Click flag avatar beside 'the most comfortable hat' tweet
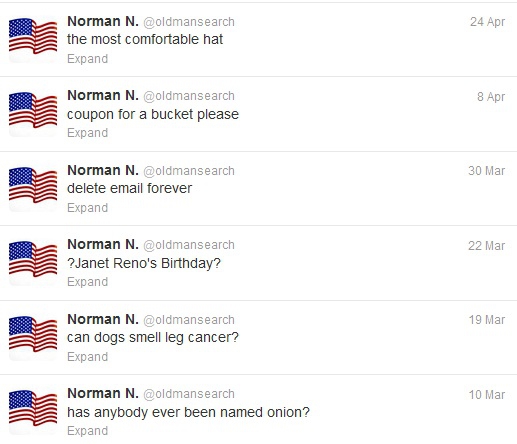The image size is (517, 444). (x=33, y=39)
